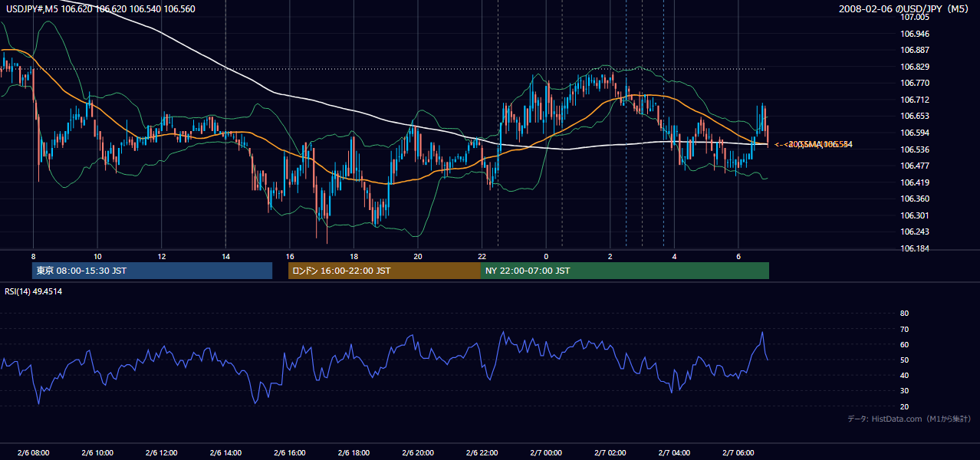Click hour label 6 under price chart
980x460 pixels.
tap(738, 256)
